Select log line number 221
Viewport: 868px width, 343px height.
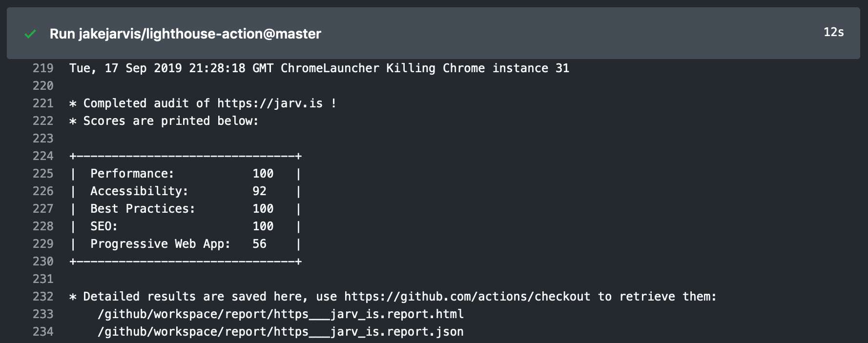43,103
